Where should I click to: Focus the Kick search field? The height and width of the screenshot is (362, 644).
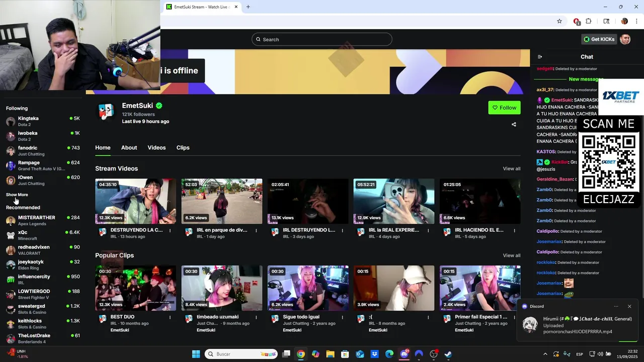tap(322, 39)
